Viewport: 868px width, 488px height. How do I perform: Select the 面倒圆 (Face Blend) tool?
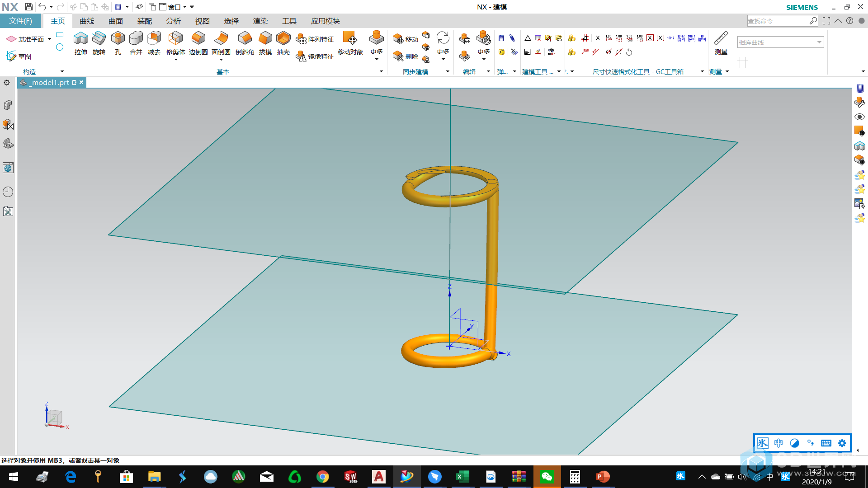[221, 43]
